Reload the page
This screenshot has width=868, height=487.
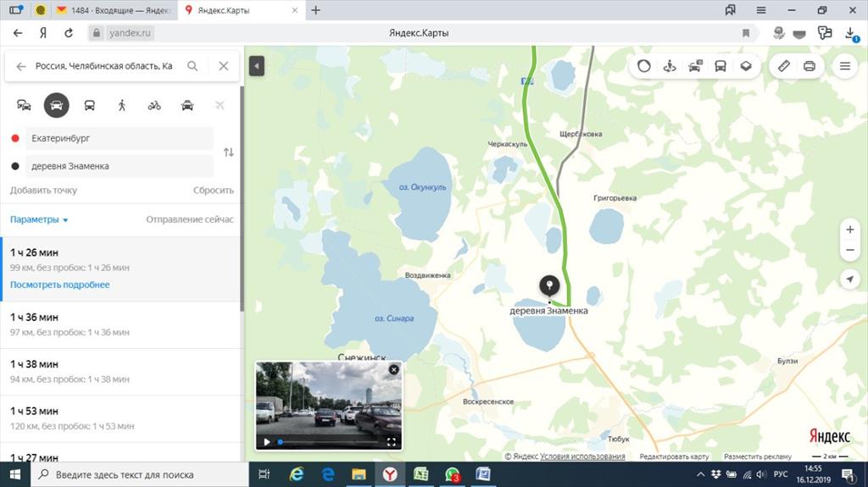(x=69, y=33)
